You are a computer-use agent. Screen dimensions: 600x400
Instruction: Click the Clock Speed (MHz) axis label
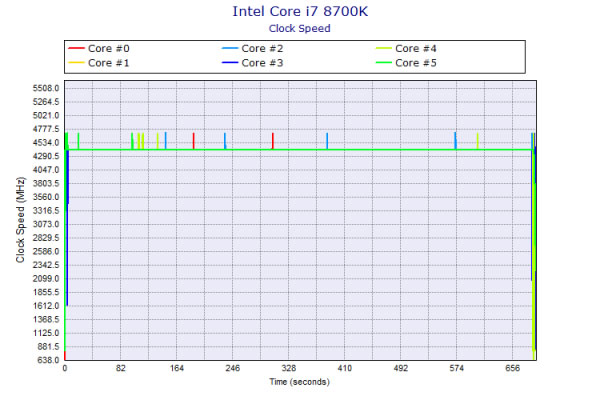tap(20, 220)
